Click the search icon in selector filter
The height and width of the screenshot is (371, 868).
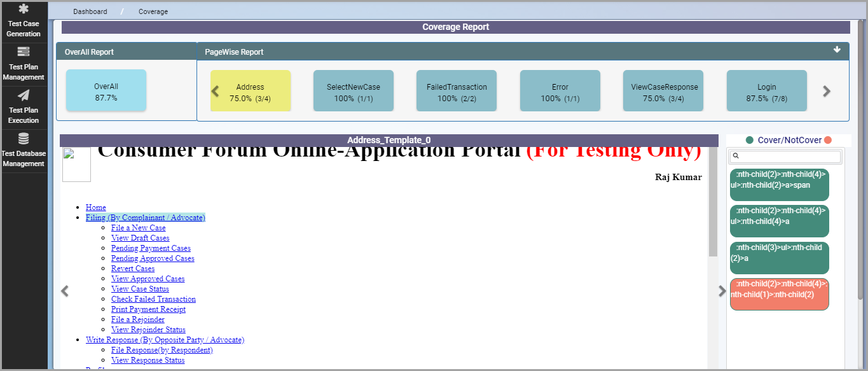(x=736, y=156)
